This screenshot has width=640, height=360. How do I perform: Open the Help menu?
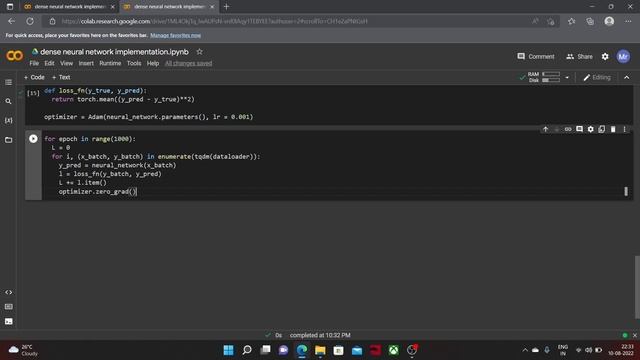(153, 63)
